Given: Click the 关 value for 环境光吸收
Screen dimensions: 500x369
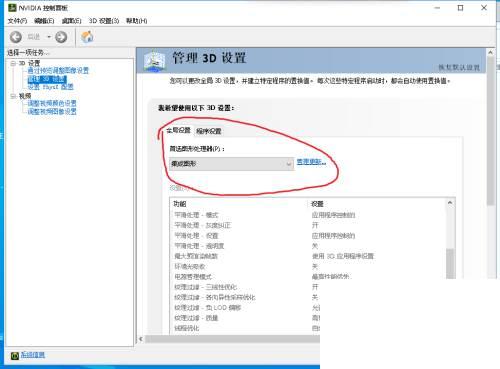Looking at the screenshot, I should [x=315, y=267].
